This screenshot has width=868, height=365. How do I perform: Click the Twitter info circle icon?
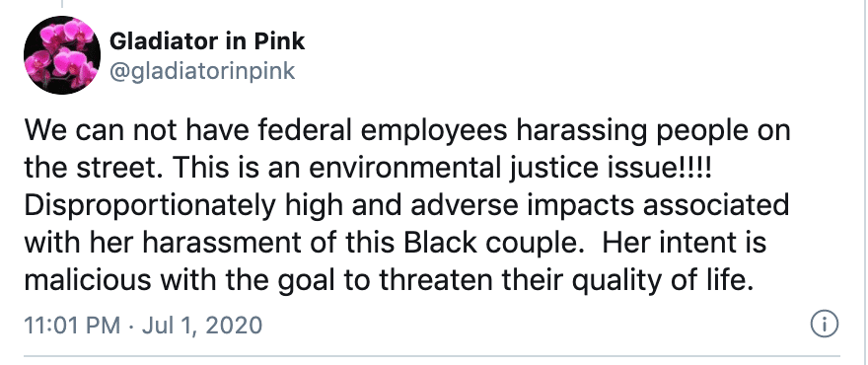[825, 325]
